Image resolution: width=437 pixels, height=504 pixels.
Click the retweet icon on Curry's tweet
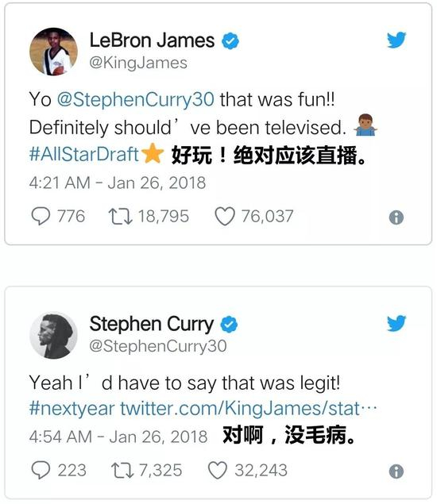[122, 470]
